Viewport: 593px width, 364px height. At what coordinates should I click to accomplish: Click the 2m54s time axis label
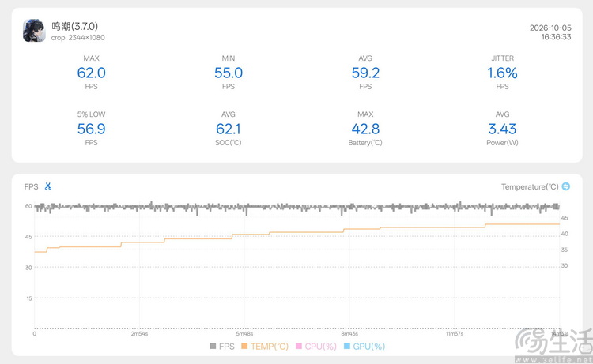tap(139, 334)
